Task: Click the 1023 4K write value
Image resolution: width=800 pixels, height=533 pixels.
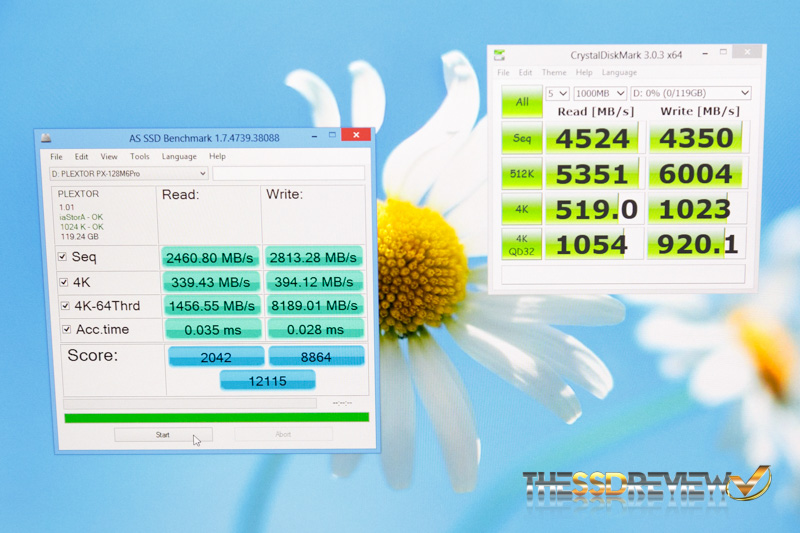Action: coord(696,209)
